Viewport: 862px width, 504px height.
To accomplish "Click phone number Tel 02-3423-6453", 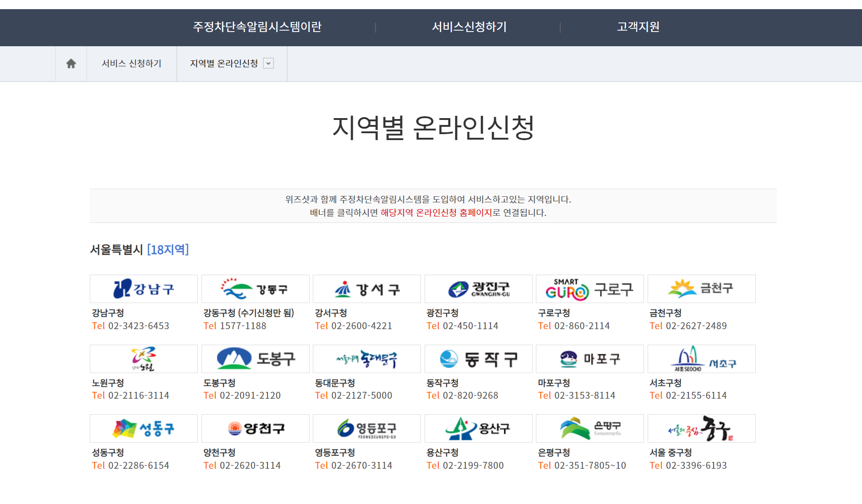I will point(131,326).
